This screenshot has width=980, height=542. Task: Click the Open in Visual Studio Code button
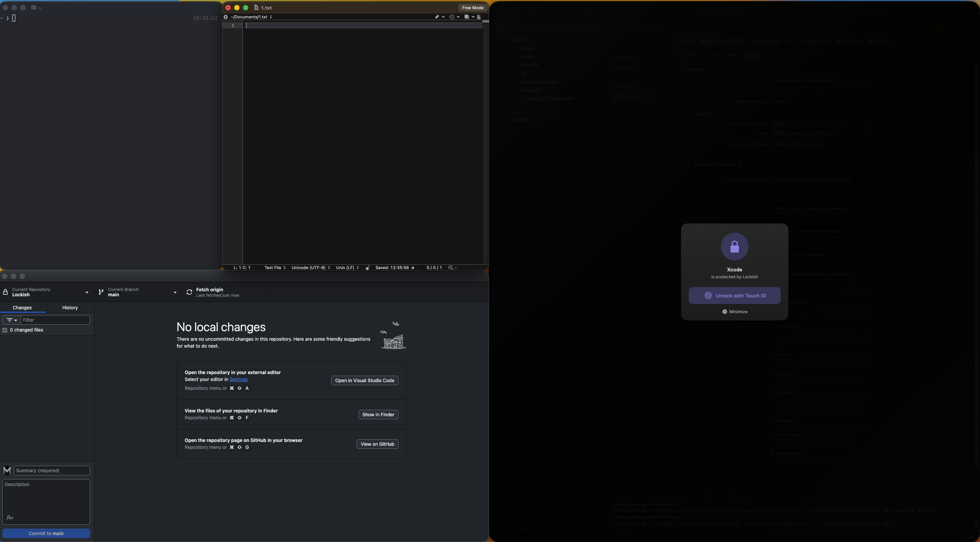coord(364,380)
